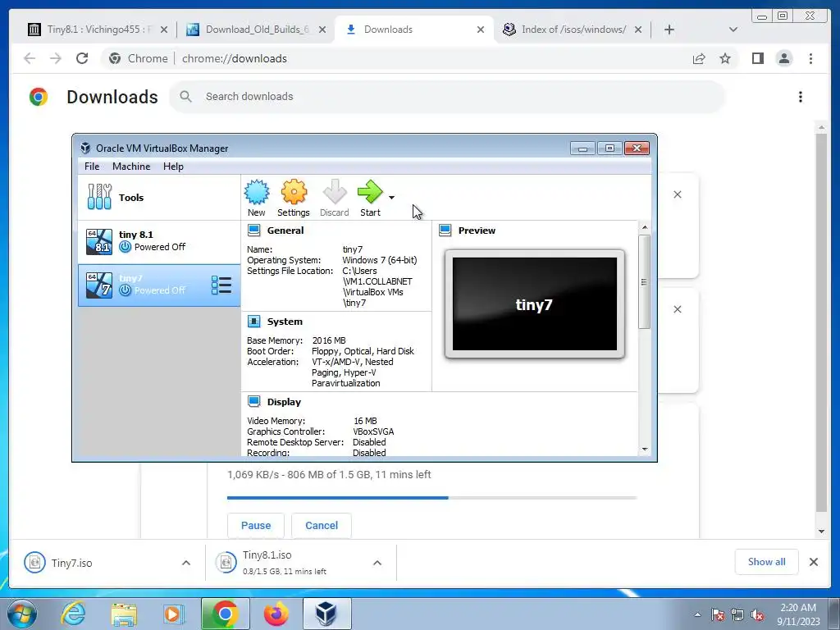Image resolution: width=840 pixels, height=630 pixels.
Task: Open a new Chrome tab
Action: [x=669, y=30]
